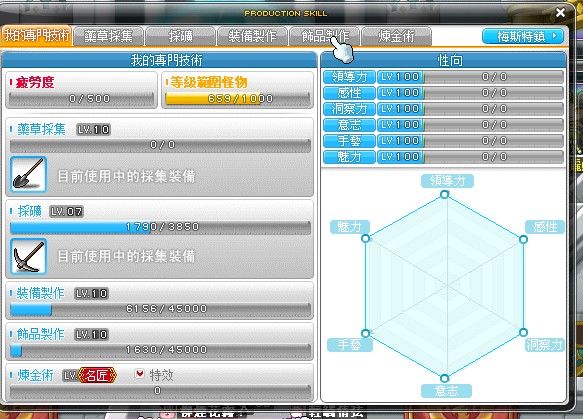Viewport: 583px width, 419px height.
Task: Click the 洞察力 label on hexagon chart
Action: coord(545,345)
